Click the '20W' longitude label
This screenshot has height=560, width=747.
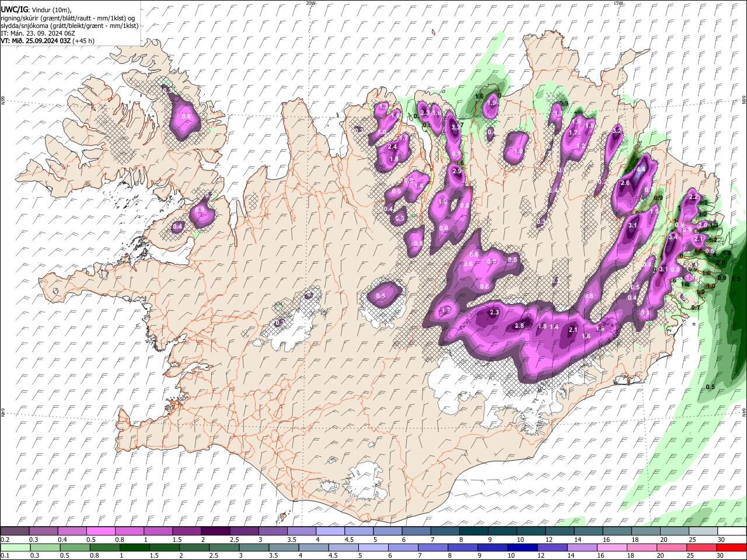310,3
